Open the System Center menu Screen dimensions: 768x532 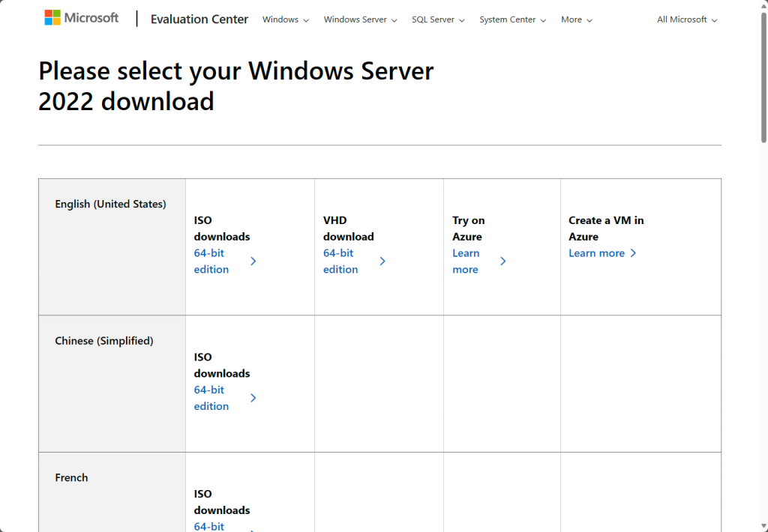point(512,19)
